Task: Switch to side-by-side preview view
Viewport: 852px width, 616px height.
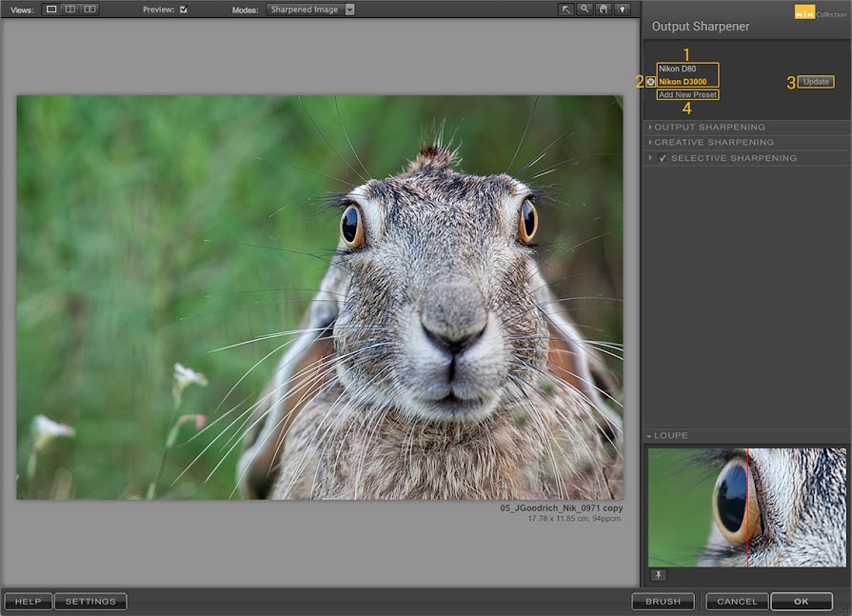Action: 89,9
